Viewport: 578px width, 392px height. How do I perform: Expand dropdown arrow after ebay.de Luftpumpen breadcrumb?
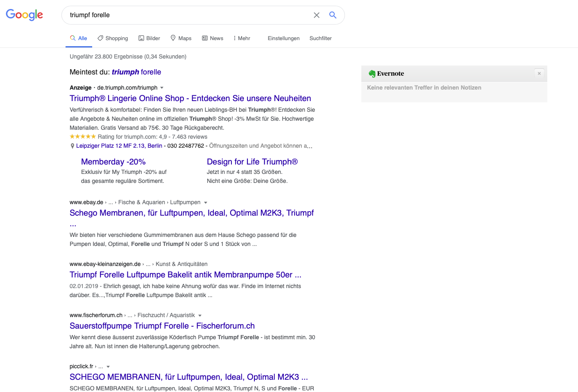pyautogui.click(x=206, y=203)
